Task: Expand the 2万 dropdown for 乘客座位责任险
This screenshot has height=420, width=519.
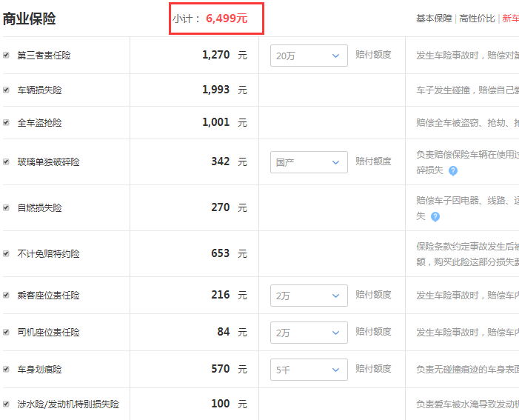Action: 309,296
